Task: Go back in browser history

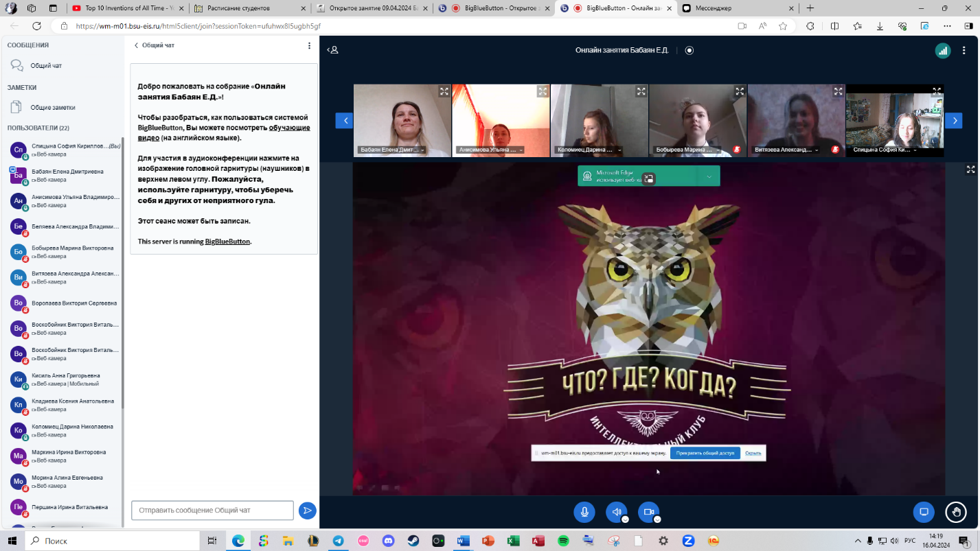Action: click(14, 26)
